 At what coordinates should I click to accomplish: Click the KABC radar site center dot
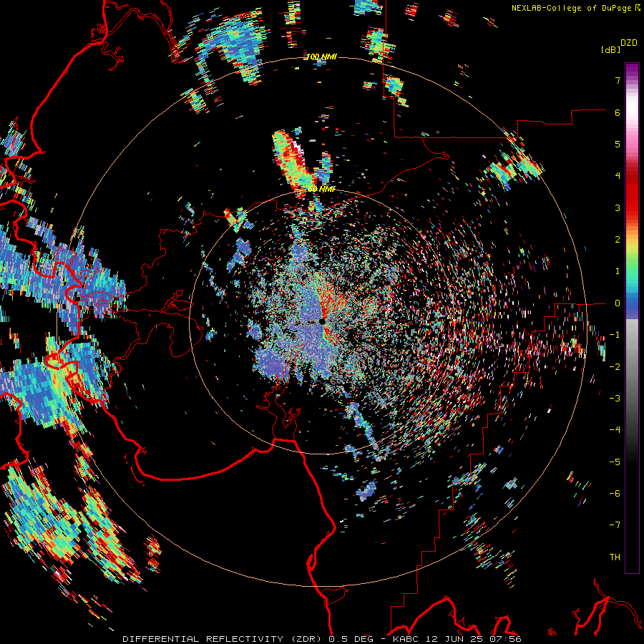coord(322,321)
